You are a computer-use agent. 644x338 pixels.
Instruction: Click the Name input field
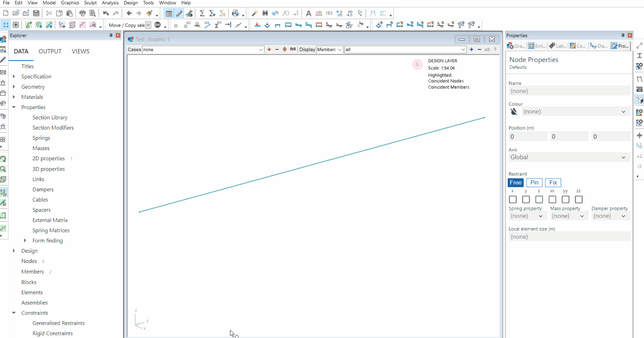pos(569,91)
